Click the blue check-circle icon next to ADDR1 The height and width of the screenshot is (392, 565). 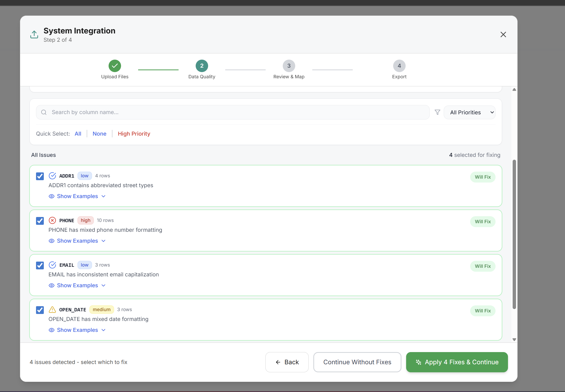pyautogui.click(x=52, y=176)
